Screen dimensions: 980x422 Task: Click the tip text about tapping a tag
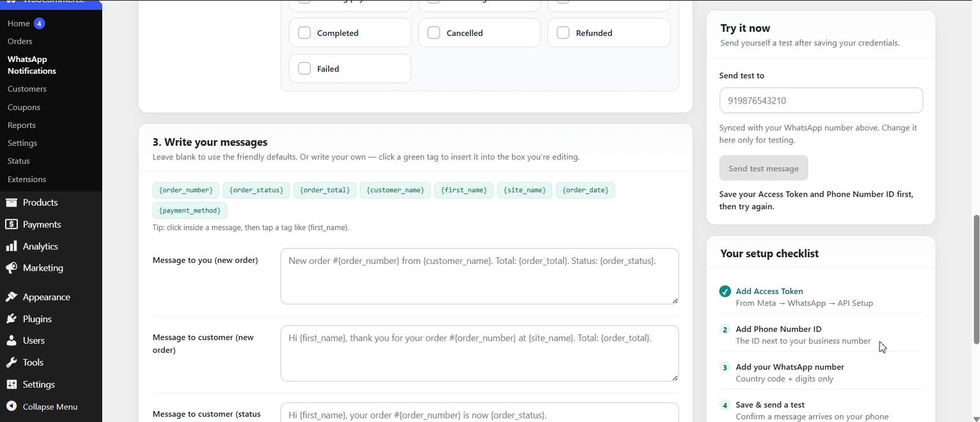(x=251, y=227)
